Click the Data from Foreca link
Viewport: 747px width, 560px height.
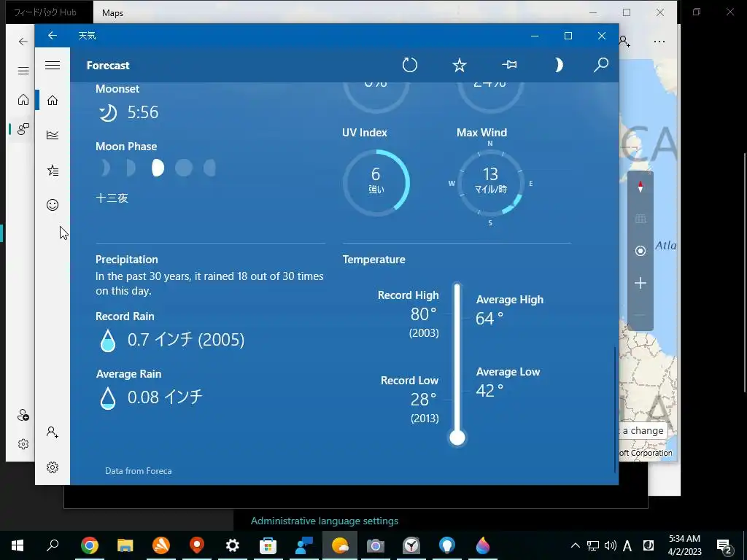coord(138,471)
